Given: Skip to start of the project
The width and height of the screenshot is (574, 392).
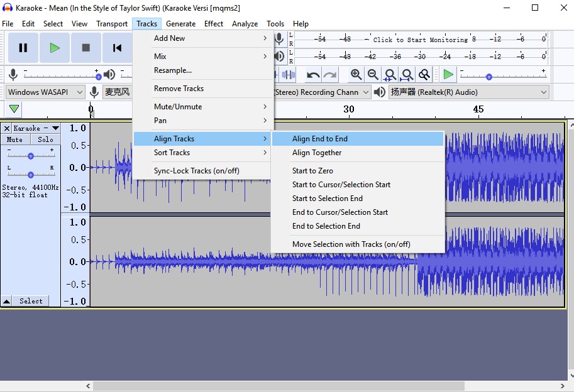Looking at the screenshot, I should (117, 48).
